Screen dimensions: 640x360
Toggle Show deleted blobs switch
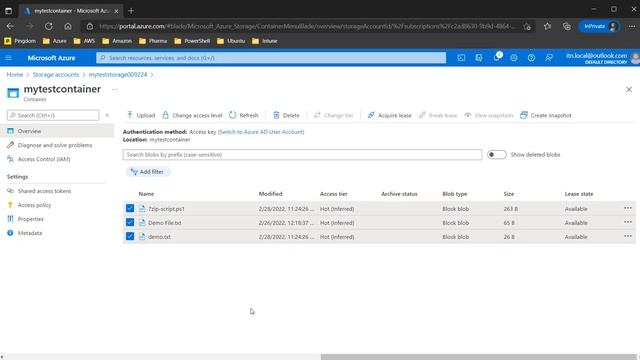click(496, 155)
